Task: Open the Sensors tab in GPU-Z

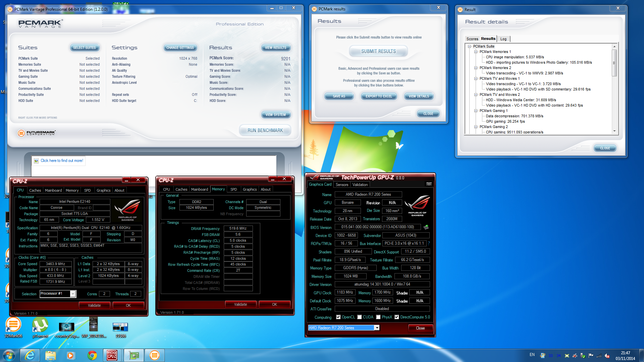Action: click(x=342, y=185)
